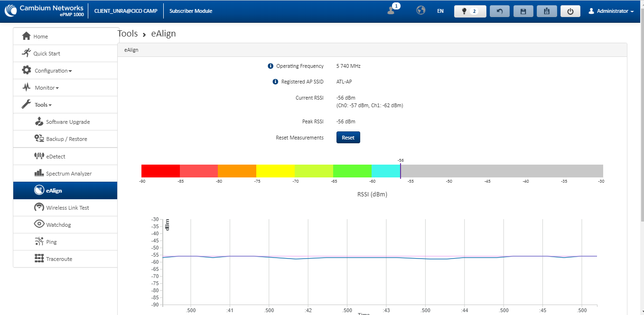Viewport: 644px width, 315px height.
Task: Click the save configuration disk icon
Action: (523, 11)
